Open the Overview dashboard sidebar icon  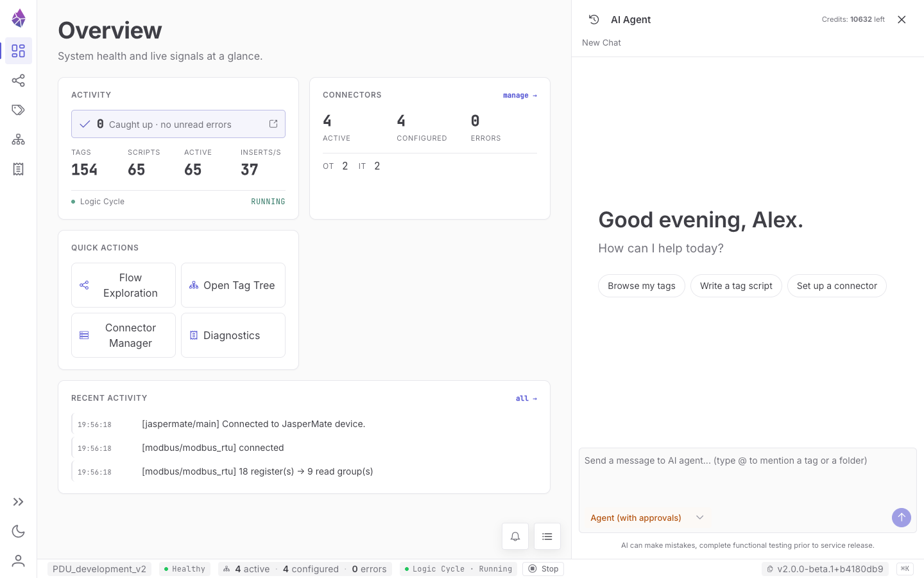click(x=19, y=51)
